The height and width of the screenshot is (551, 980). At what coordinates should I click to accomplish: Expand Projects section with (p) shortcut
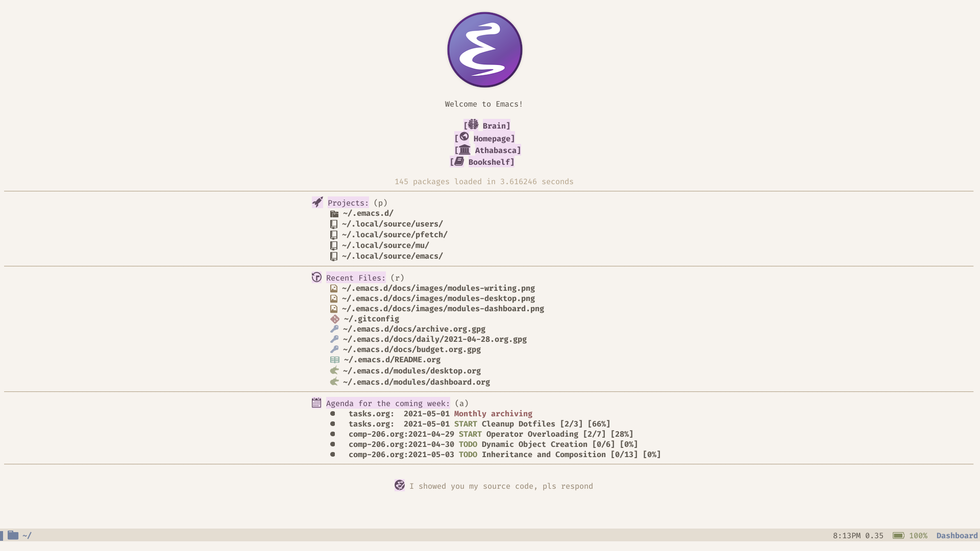pos(348,203)
